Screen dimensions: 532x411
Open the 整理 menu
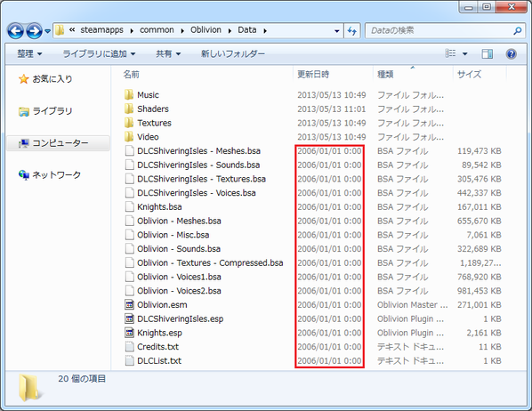click(30, 53)
